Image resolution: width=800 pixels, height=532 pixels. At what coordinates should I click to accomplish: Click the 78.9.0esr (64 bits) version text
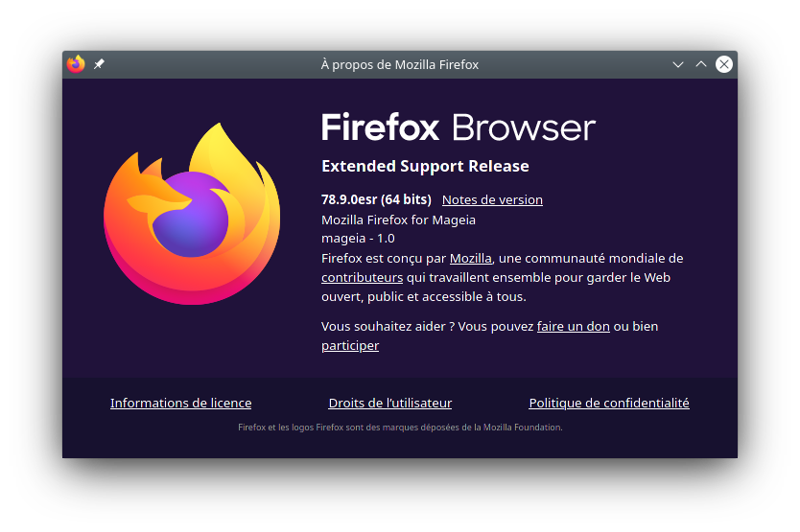377,199
